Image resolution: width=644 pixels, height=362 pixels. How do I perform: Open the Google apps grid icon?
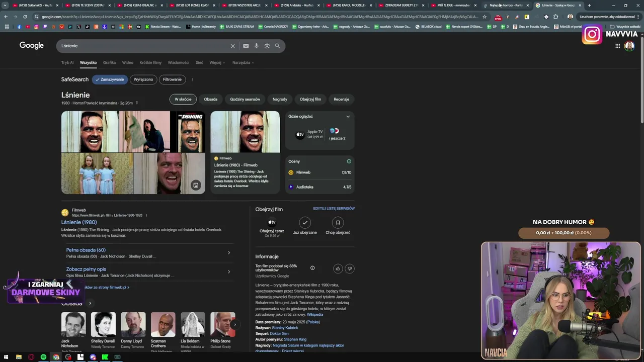point(617,46)
